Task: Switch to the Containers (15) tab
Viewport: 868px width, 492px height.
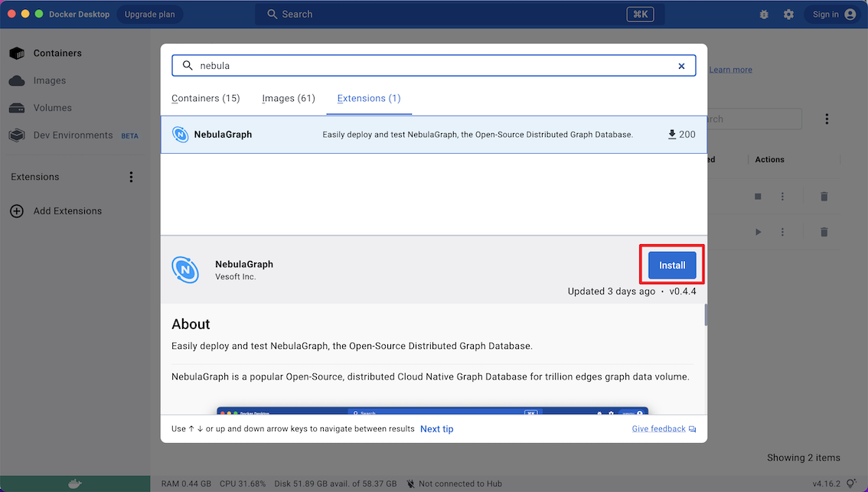Action: click(205, 99)
